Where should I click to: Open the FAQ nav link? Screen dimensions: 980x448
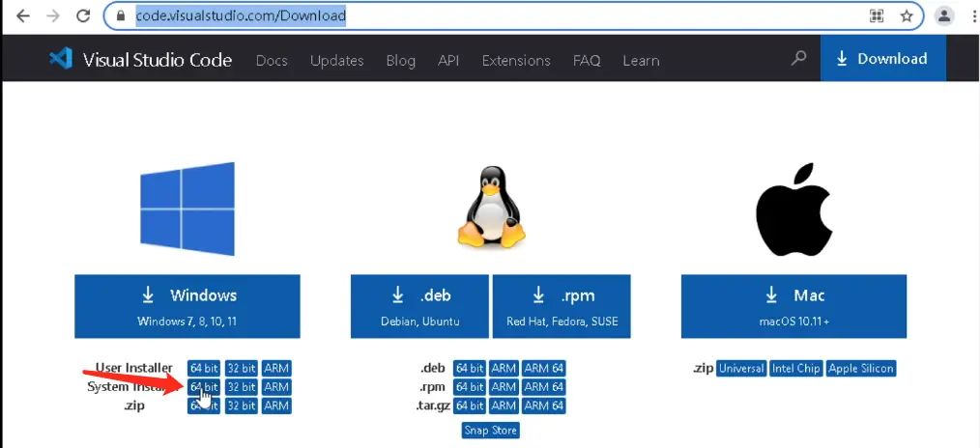587,61
